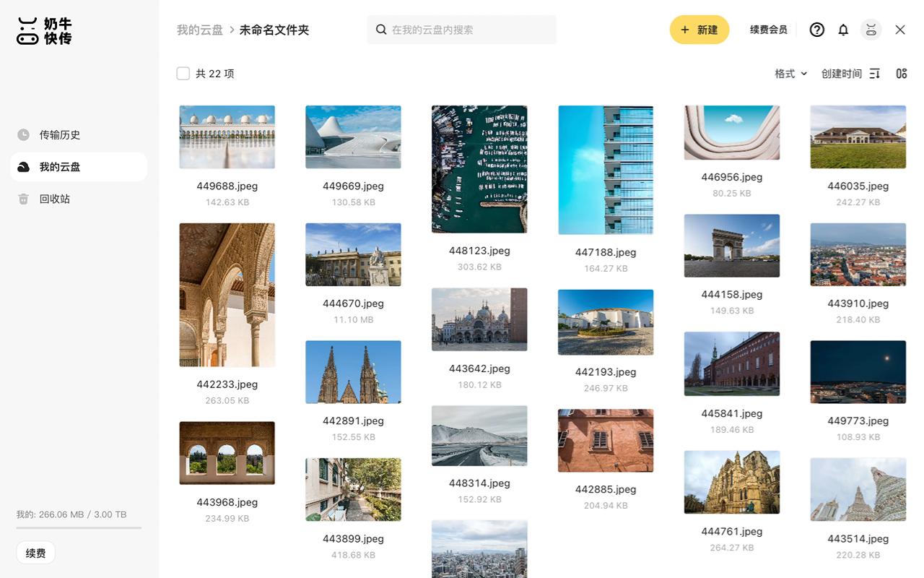Click the search magnifier icon

[381, 30]
